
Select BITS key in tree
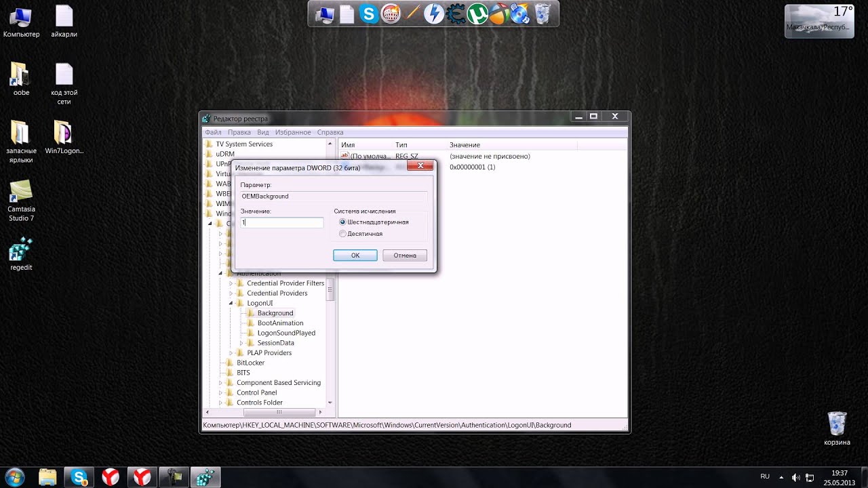[243, 373]
